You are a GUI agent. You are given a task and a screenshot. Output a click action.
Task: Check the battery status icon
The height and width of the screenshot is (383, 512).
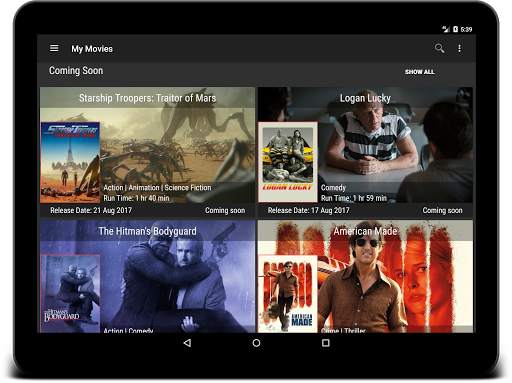point(455,29)
